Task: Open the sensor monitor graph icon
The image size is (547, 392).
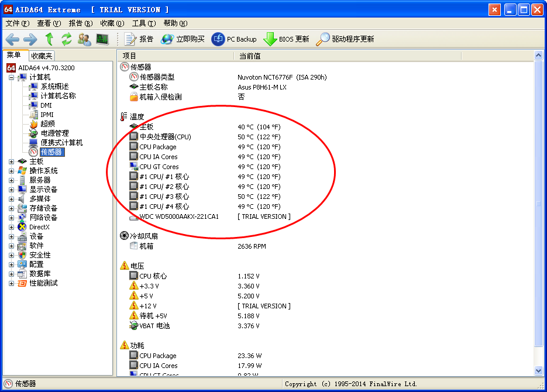Action: click(102, 39)
